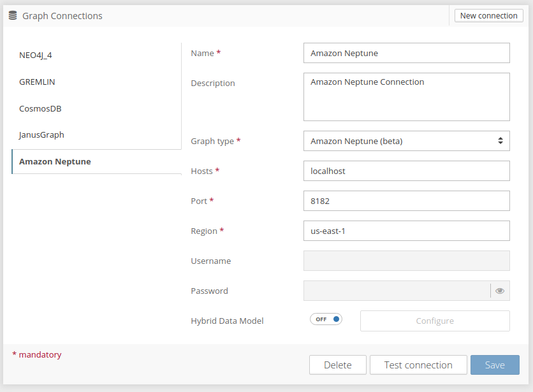
Task: Select the NEO4J_4 connection
Action: 36,55
